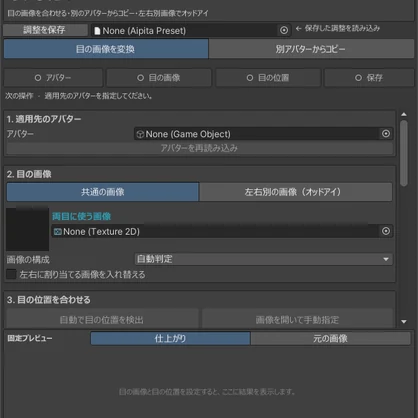Click the 画像の構成 label
Screen dimensions: 418x418
point(28,259)
